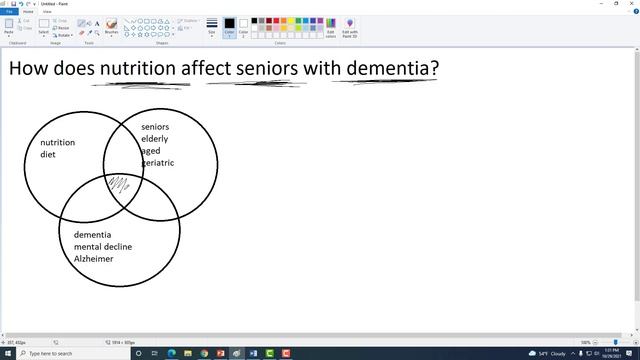Click the word "Alzheimer" in the bottom circle
Viewport: 640px width, 360px height.
point(93,258)
